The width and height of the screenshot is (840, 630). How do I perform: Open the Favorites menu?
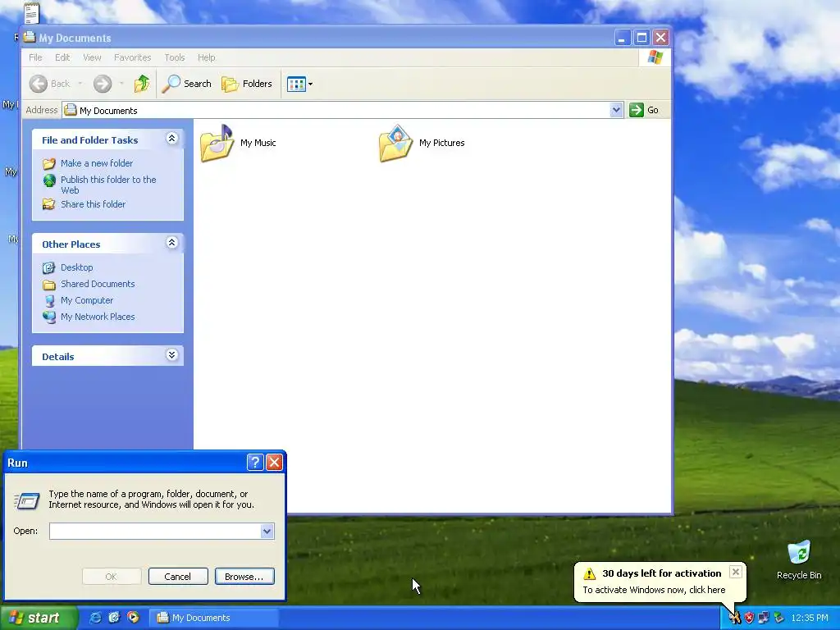coord(132,57)
